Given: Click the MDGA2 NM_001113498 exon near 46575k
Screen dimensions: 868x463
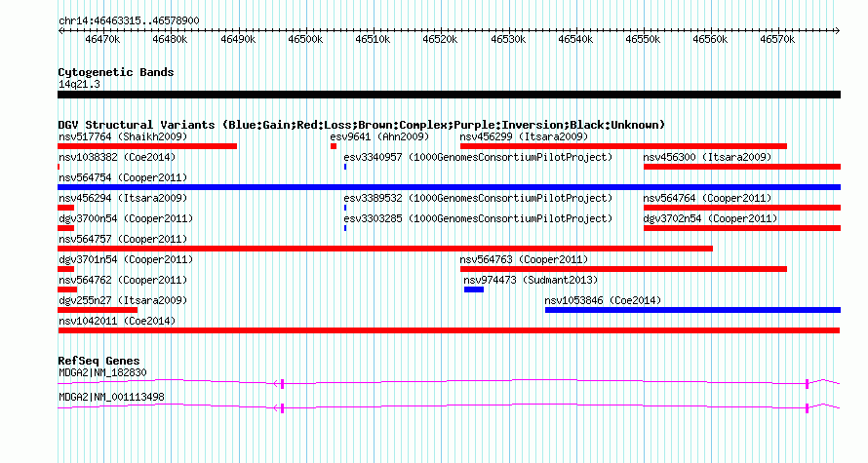Looking at the screenshot, I should pyautogui.click(x=808, y=408).
